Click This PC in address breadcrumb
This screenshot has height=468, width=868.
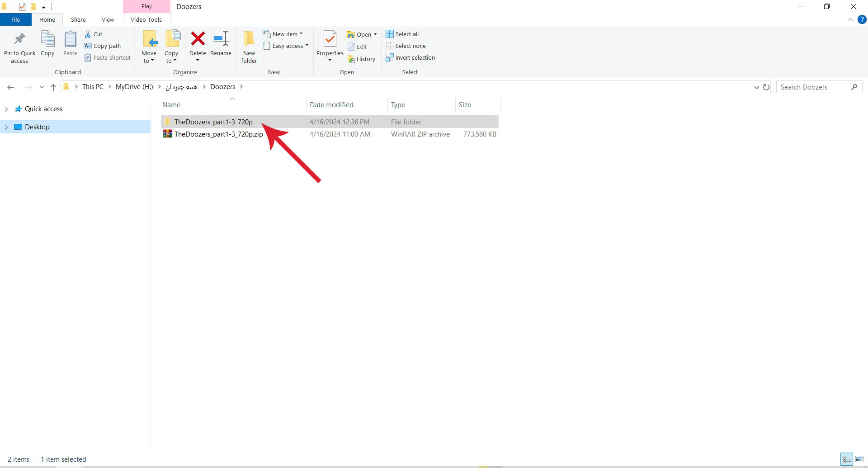93,87
